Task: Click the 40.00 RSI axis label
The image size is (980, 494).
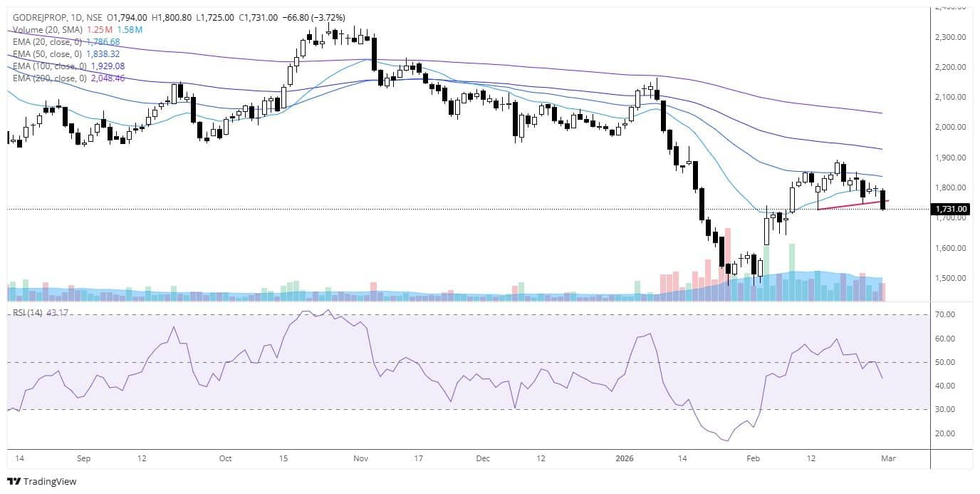Action: (x=945, y=386)
